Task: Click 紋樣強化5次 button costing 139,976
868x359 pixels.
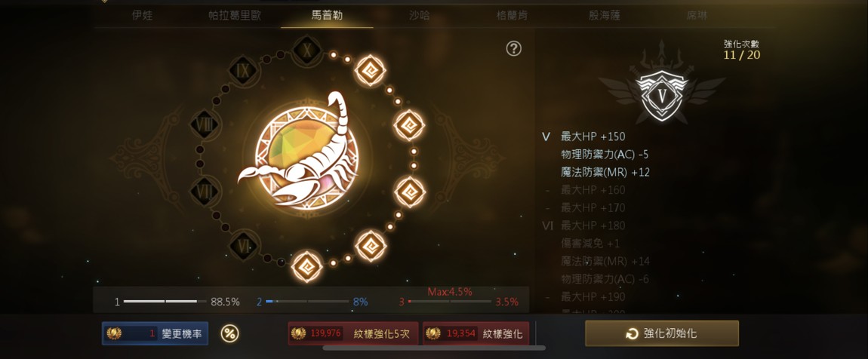Action: click(353, 333)
